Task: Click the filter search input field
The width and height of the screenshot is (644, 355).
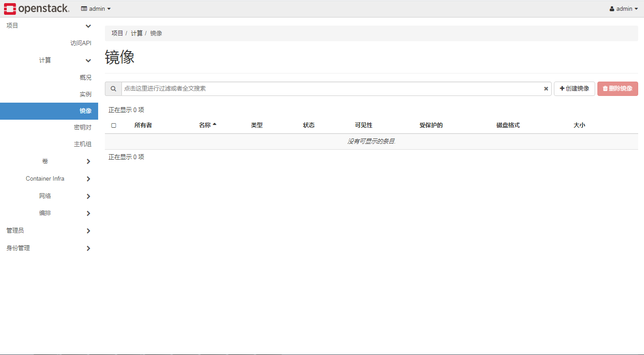Action: click(332, 89)
